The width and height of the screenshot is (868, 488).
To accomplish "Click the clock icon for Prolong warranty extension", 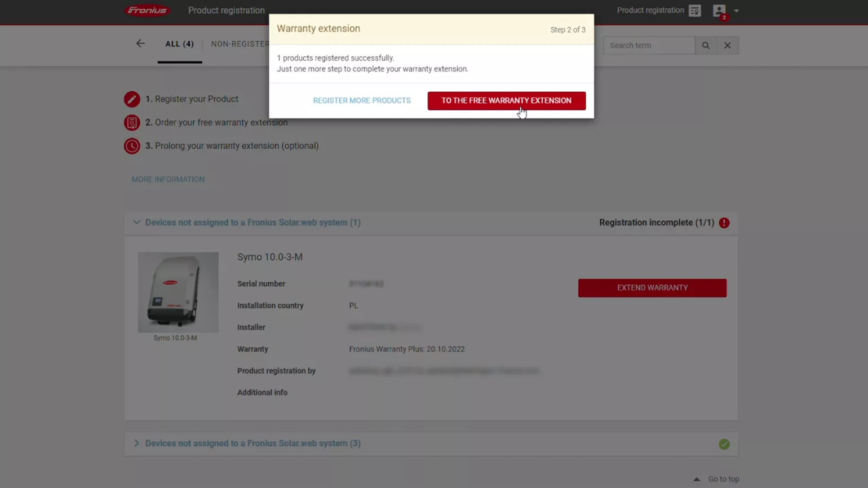I will [x=132, y=146].
